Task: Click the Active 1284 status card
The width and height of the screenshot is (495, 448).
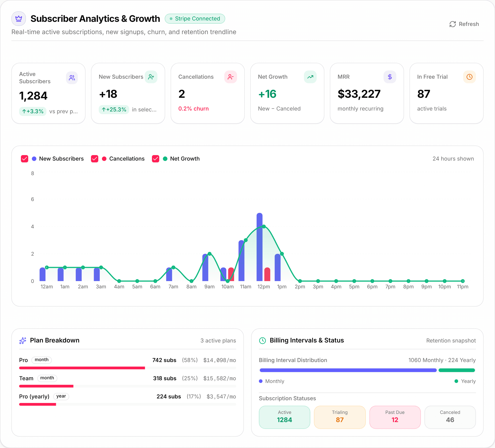Action: click(284, 417)
